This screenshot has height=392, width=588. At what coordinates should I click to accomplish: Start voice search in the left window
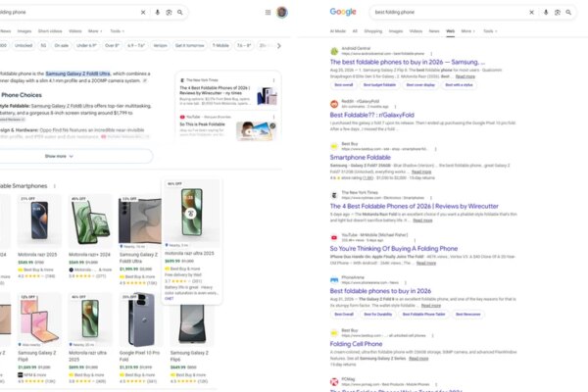157,13
